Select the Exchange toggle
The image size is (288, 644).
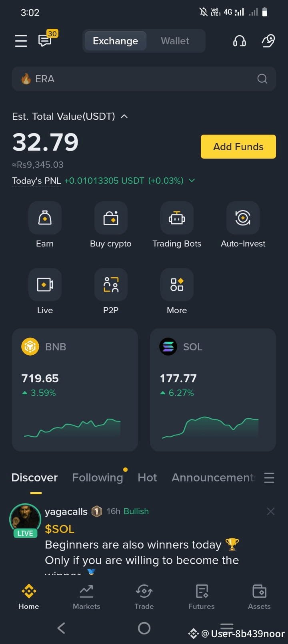pos(115,41)
